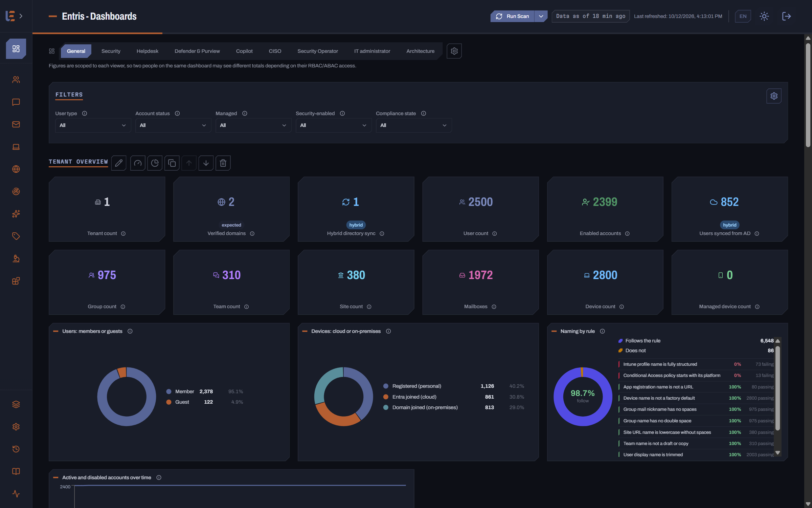Switch to the Architecture tab
Image resolution: width=812 pixels, height=508 pixels.
coord(420,51)
